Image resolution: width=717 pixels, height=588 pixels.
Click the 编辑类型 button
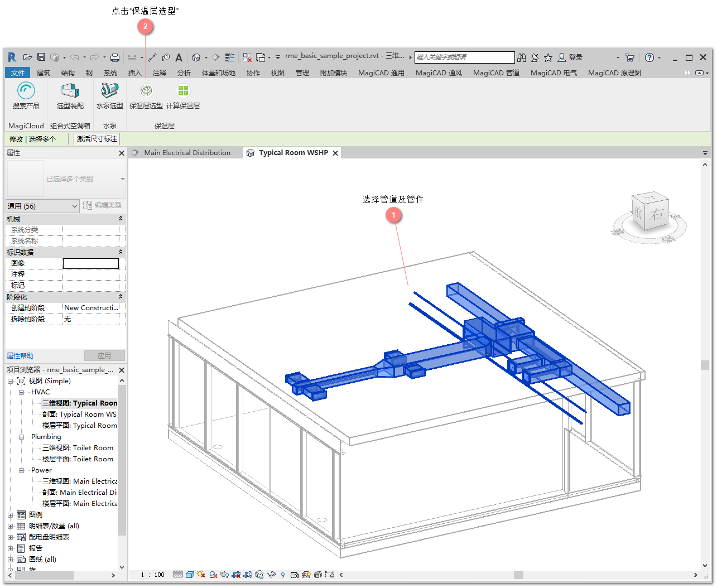(x=103, y=205)
